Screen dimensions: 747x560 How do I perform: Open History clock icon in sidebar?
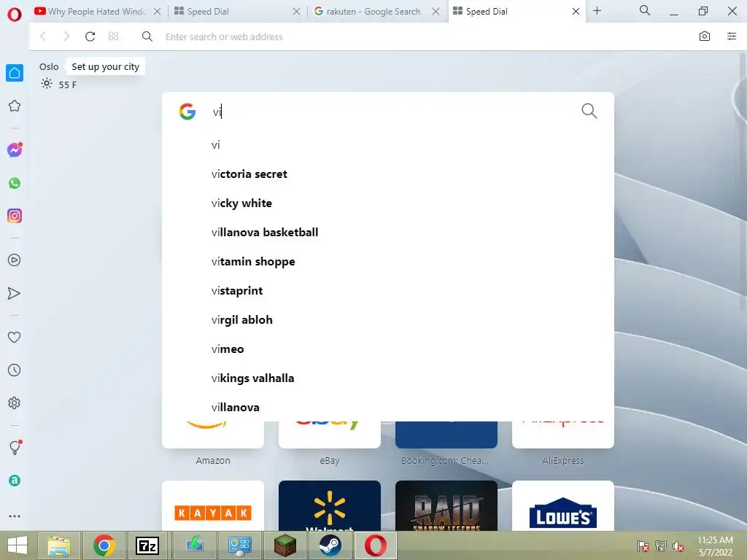pyautogui.click(x=15, y=370)
